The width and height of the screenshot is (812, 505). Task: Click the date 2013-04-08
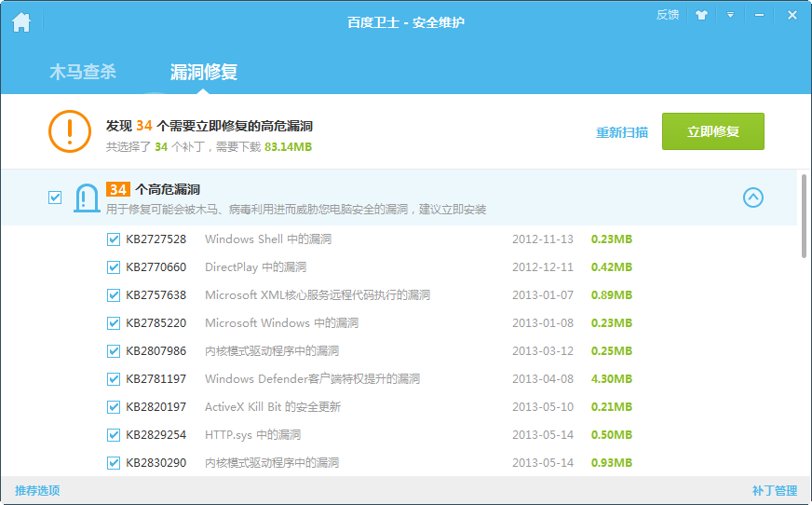[543, 379]
